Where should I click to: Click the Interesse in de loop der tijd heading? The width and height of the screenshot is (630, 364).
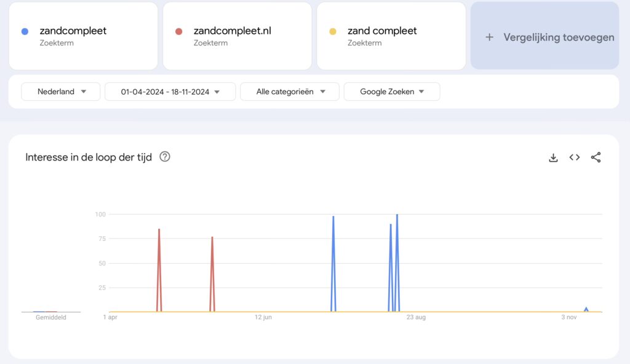click(x=89, y=157)
